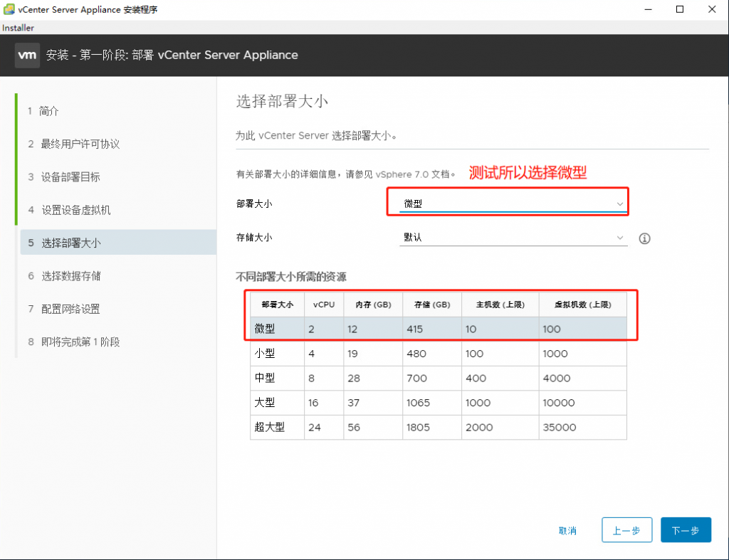Maximize the installer window
Screen dimensions: 729x560
(680, 9)
